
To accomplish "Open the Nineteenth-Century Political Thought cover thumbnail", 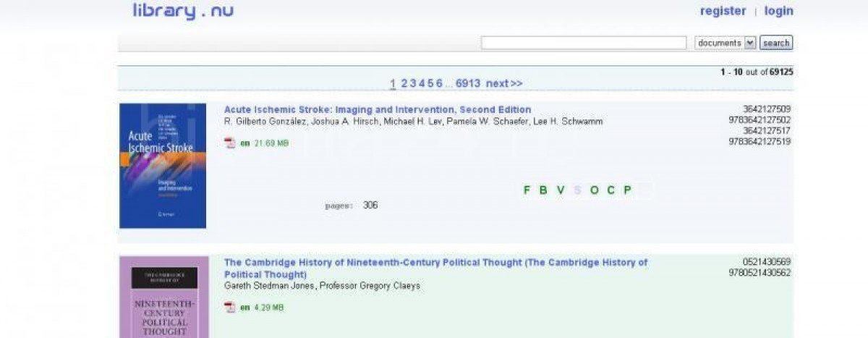I will (163, 297).
